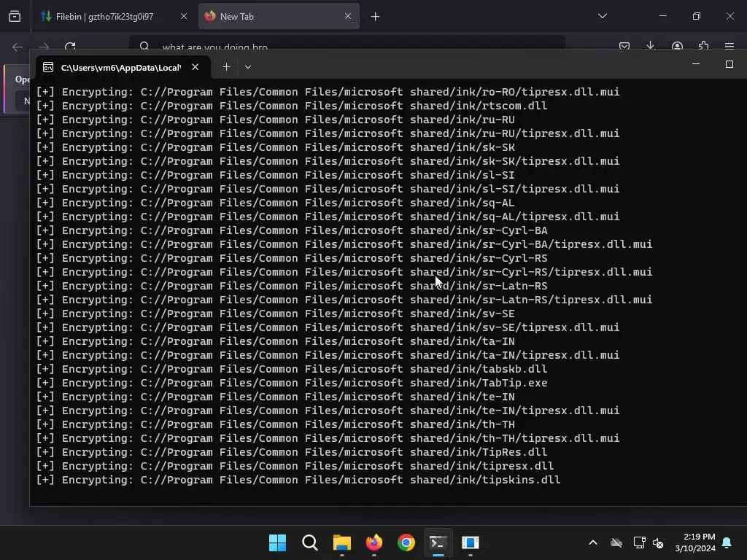The width and height of the screenshot is (747, 560).
Task: Close the Filebin tab
Action: (184, 16)
